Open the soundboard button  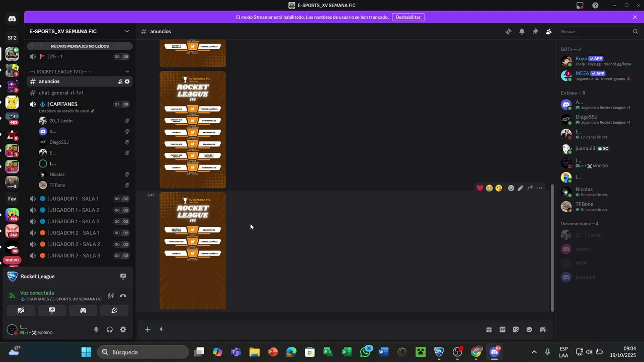(114, 310)
